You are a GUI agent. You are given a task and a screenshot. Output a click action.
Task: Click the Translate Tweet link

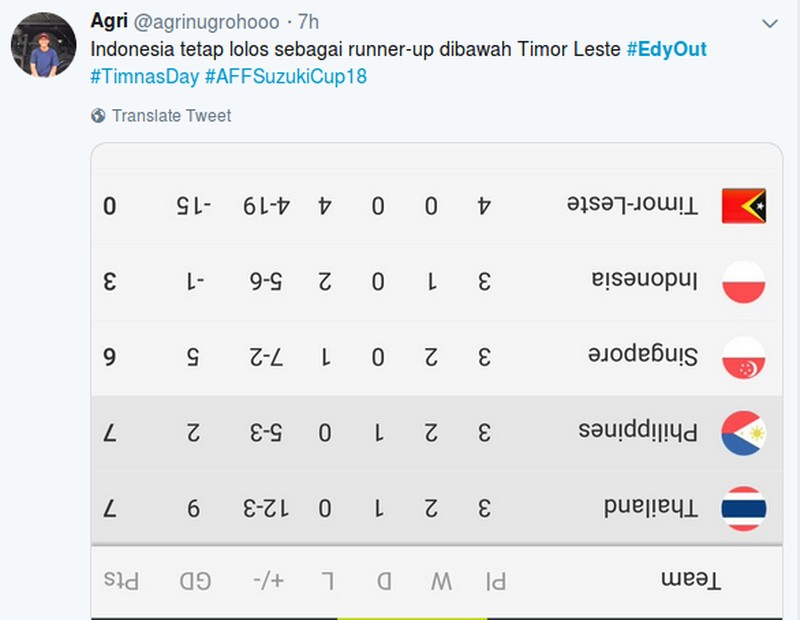click(171, 116)
